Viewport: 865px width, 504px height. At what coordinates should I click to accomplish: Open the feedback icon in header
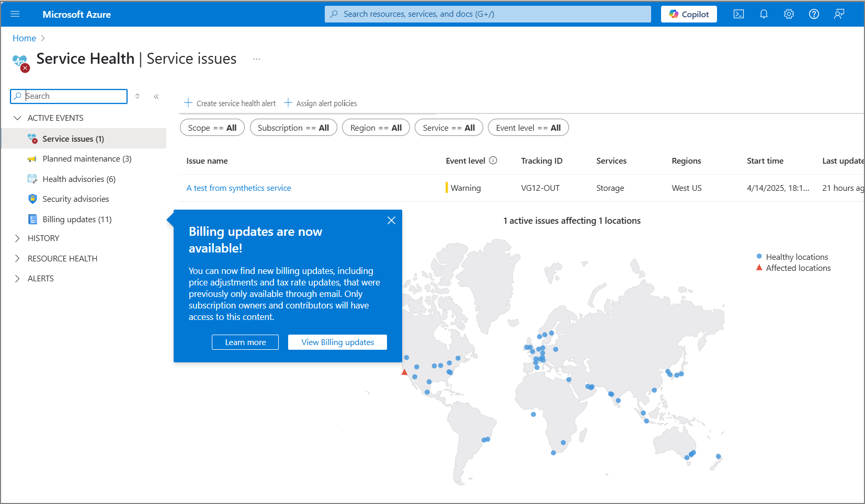coord(839,14)
